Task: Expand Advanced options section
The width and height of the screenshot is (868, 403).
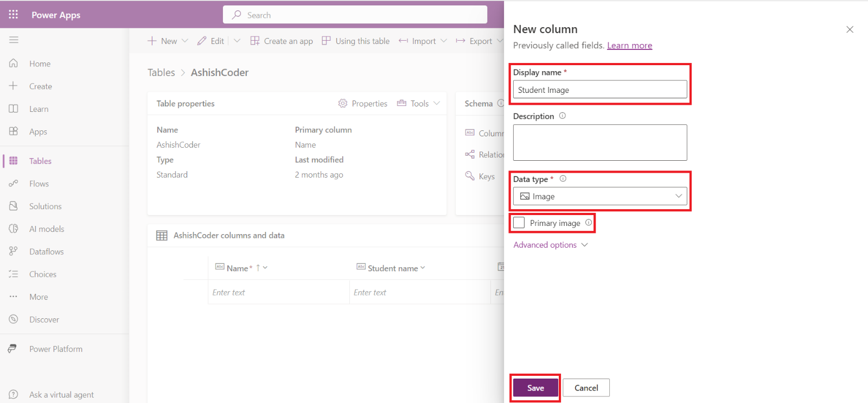Action: pos(550,245)
